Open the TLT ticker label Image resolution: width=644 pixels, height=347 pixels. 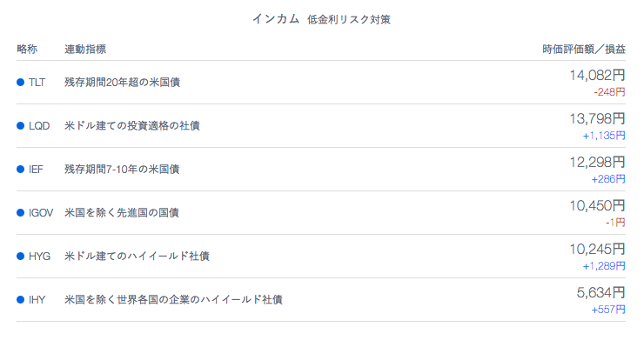click(x=37, y=83)
